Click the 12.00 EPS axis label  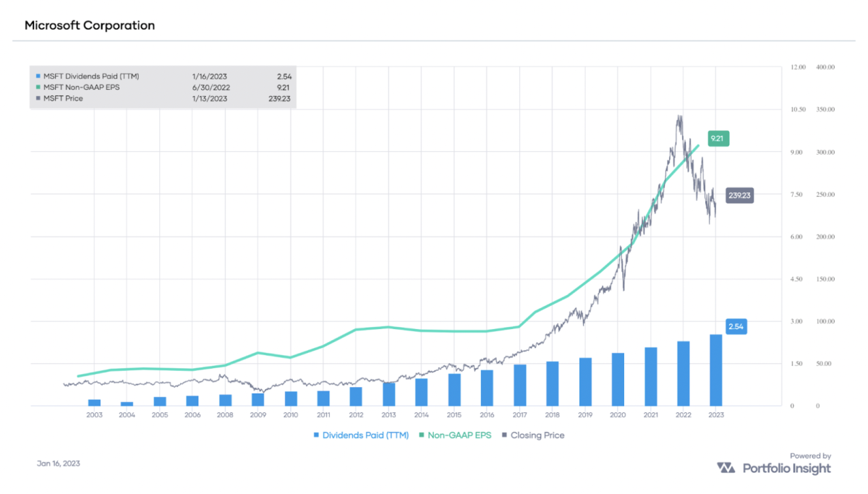pyautogui.click(x=798, y=67)
